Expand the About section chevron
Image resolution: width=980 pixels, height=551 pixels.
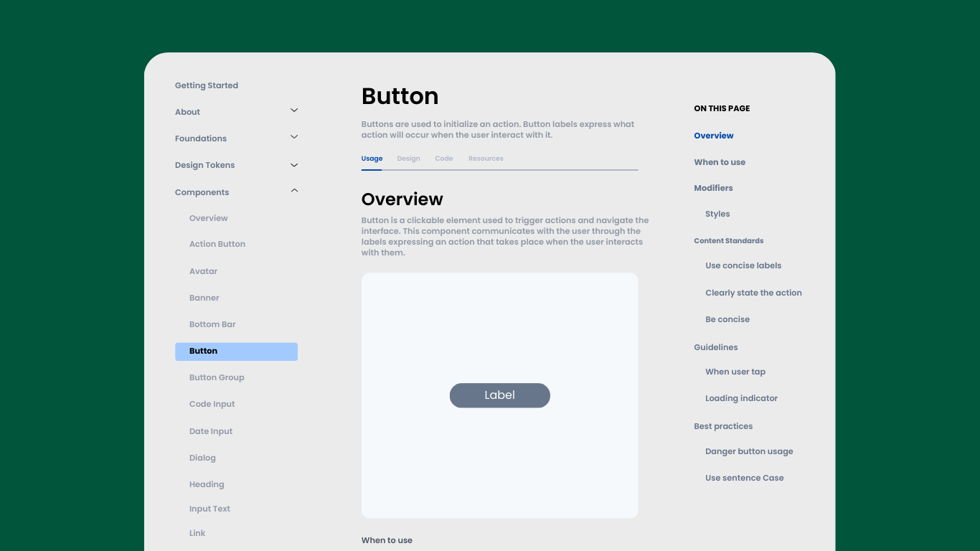tap(293, 110)
